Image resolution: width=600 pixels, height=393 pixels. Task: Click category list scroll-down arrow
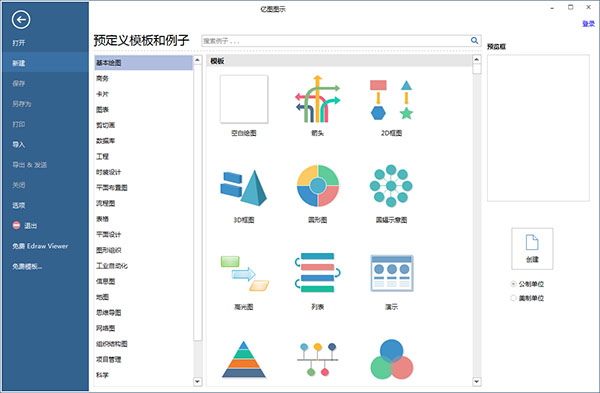click(x=197, y=382)
